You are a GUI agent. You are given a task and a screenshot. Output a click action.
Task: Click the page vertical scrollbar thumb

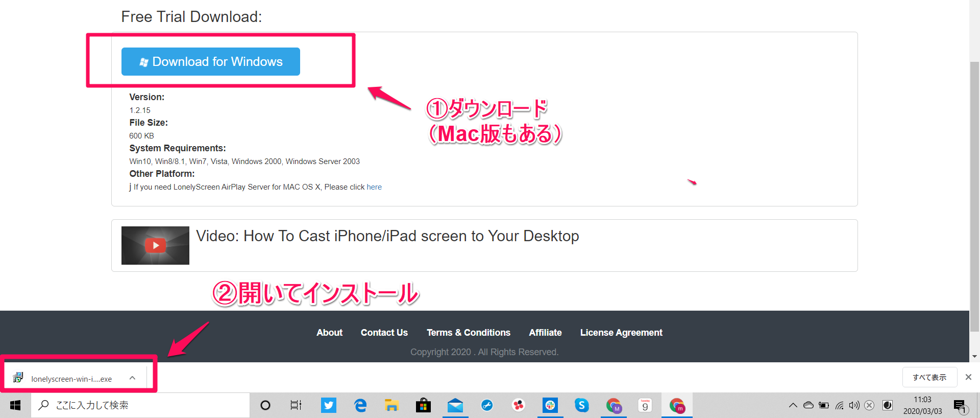click(974, 197)
